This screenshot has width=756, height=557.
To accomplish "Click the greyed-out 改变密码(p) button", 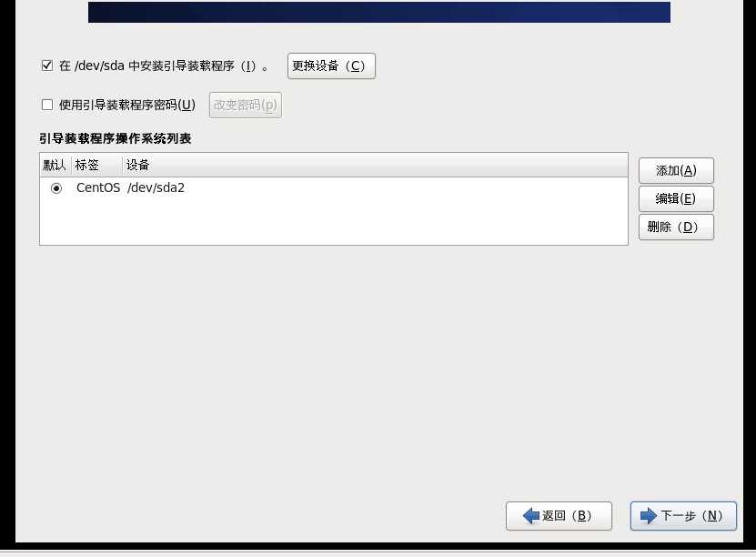I will pos(246,105).
